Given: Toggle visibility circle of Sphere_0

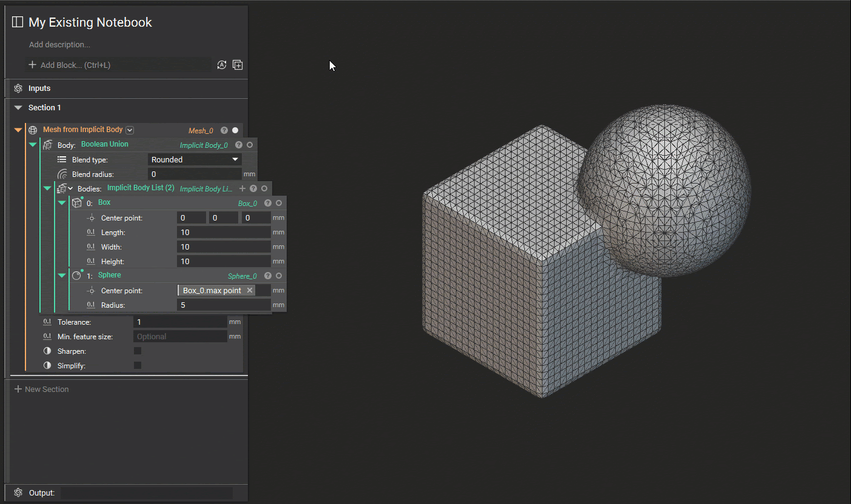Looking at the screenshot, I should [x=279, y=276].
